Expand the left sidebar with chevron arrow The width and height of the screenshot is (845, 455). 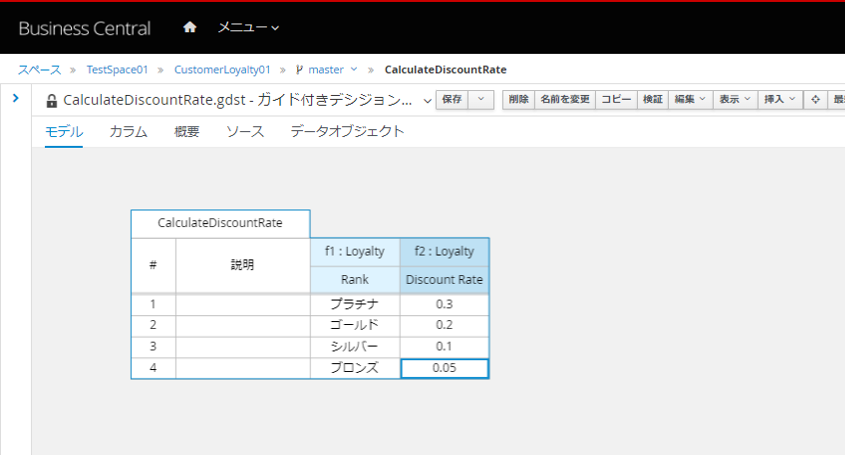click(16, 98)
